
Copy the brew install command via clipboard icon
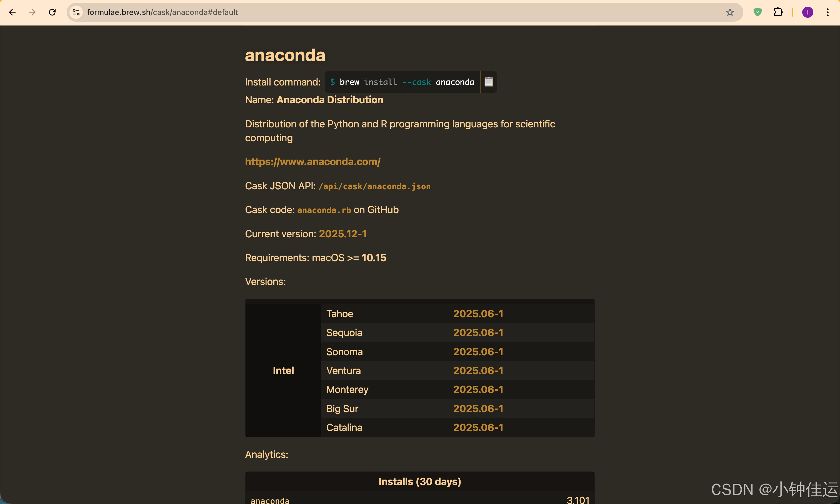489,82
